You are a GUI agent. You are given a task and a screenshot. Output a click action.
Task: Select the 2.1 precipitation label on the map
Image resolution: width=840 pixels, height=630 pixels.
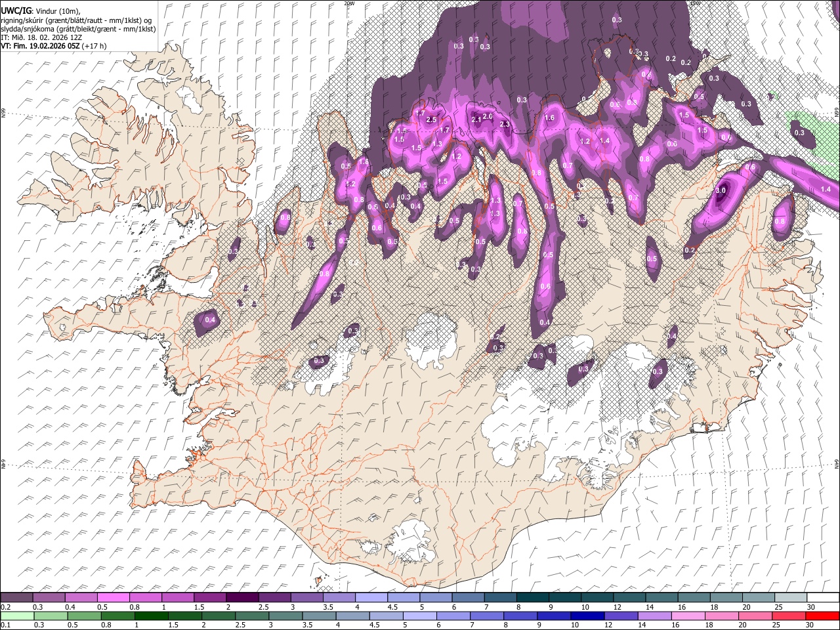tap(476, 119)
